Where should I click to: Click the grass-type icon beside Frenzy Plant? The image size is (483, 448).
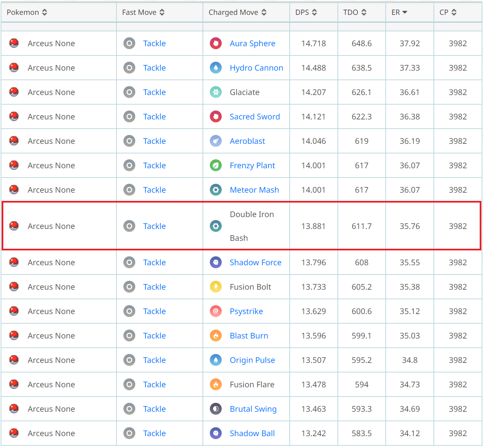click(x=216, y=165)
